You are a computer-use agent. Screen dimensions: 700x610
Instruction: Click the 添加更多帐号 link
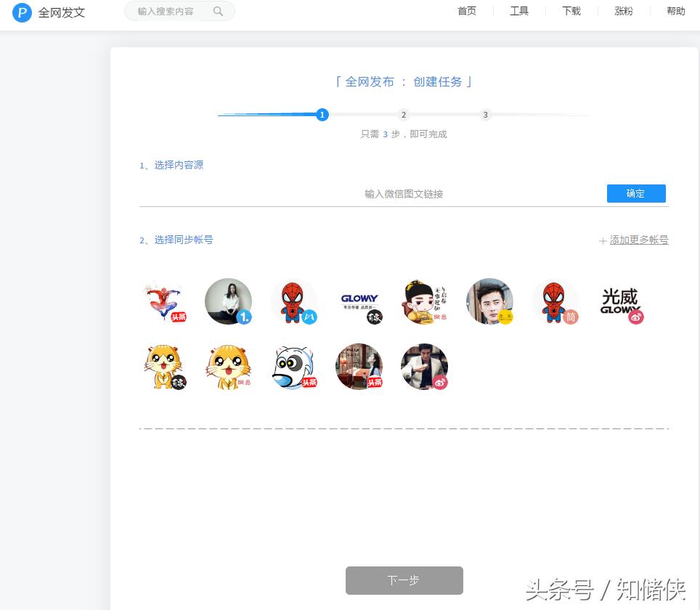(639, 240)
